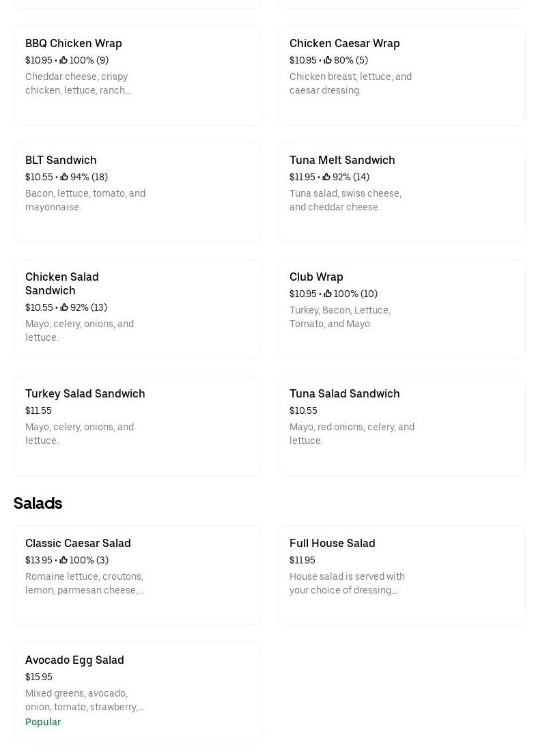The height and width of the screenshot is (756, 549).
Task: Click thumbs-up icon for Chicken Salad Sandwich
Action: pyautogui.click(x=64, y=307)
